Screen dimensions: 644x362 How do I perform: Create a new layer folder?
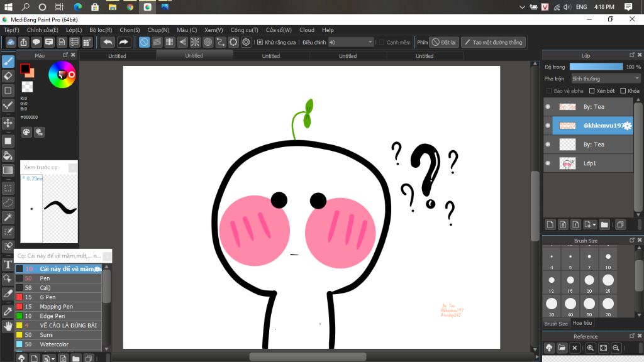coord(604,224)
